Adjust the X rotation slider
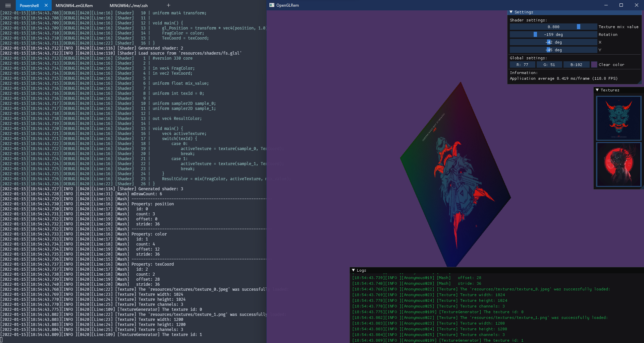The height and width of the screenshot is (343, 644). point(553,42)
